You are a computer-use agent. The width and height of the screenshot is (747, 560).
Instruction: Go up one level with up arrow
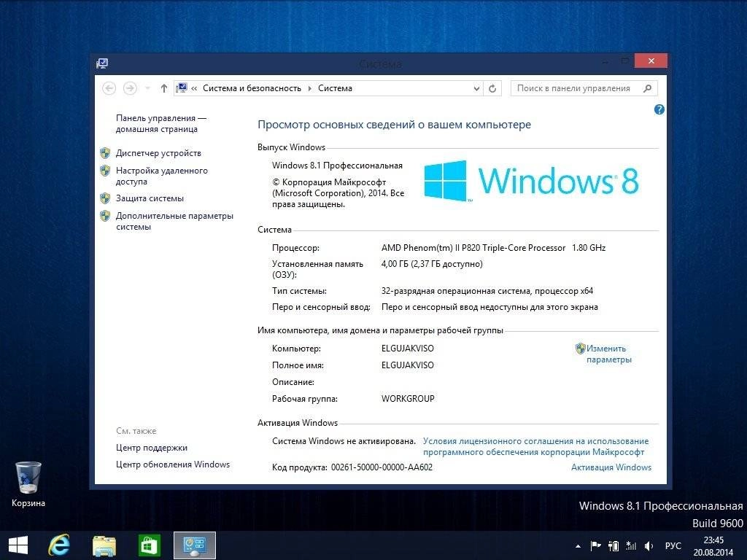coord(164,88)
